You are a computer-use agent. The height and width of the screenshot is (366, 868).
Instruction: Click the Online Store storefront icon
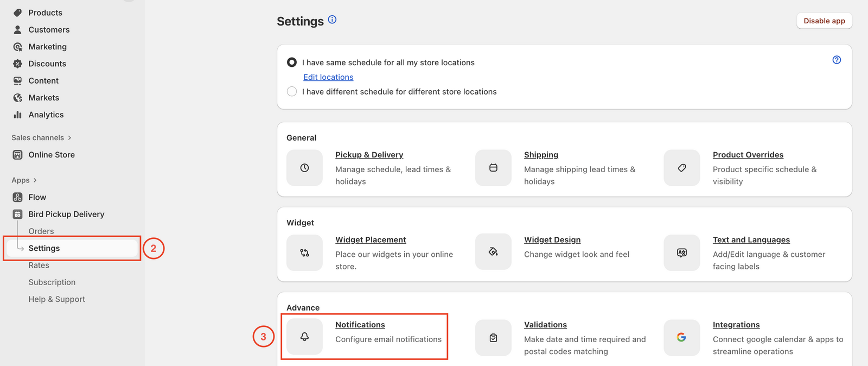click(18, 155)
